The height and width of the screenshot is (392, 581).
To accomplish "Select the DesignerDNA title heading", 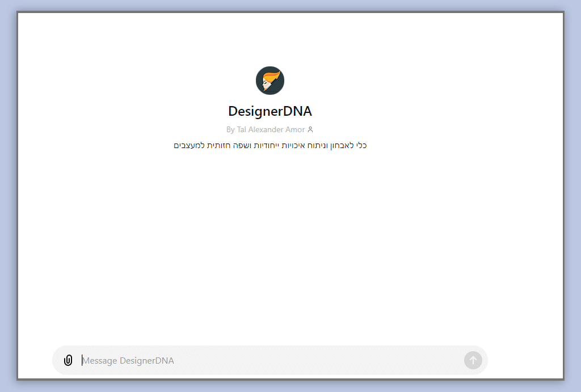I will click(270, 111).
